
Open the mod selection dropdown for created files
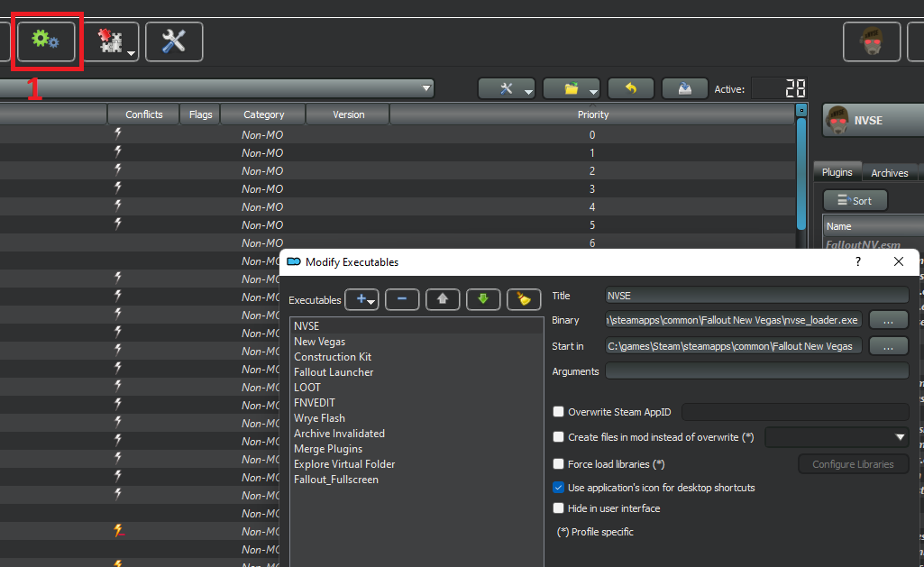pos(837,437)
